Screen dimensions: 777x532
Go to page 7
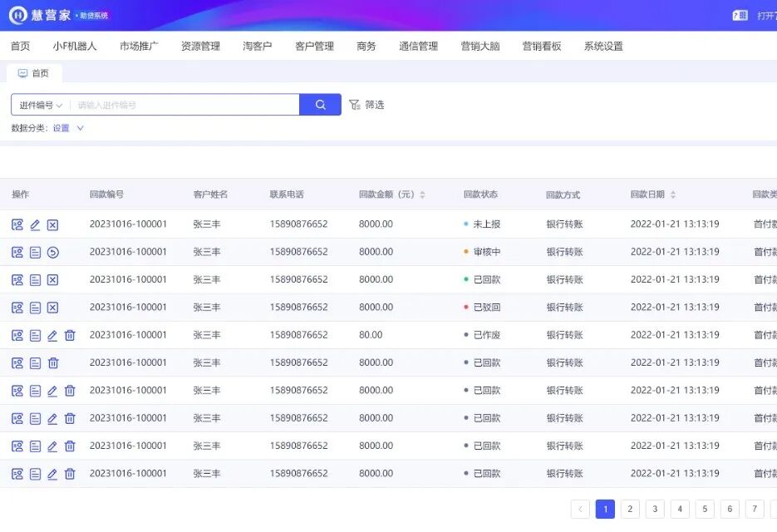pyautogui.click(x=755, y=510)
